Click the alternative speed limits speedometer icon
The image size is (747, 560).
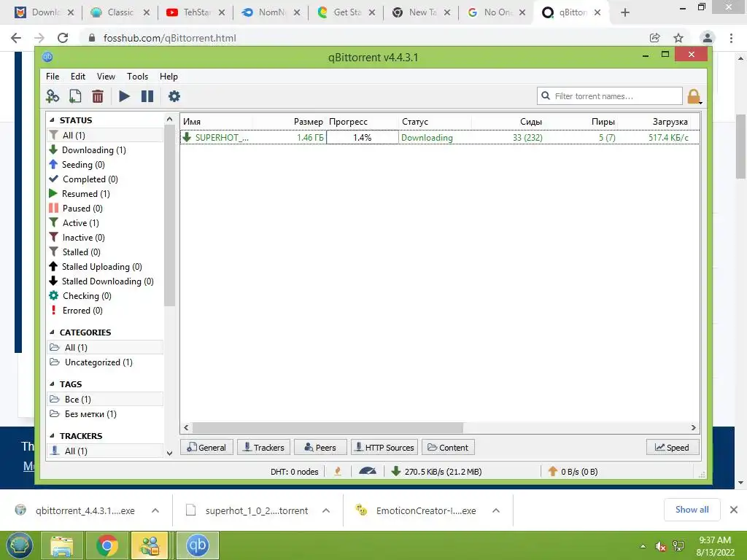[368, 472]
